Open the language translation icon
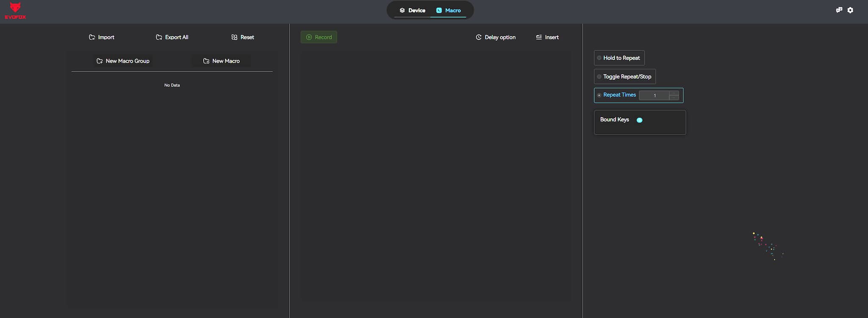 839,10
